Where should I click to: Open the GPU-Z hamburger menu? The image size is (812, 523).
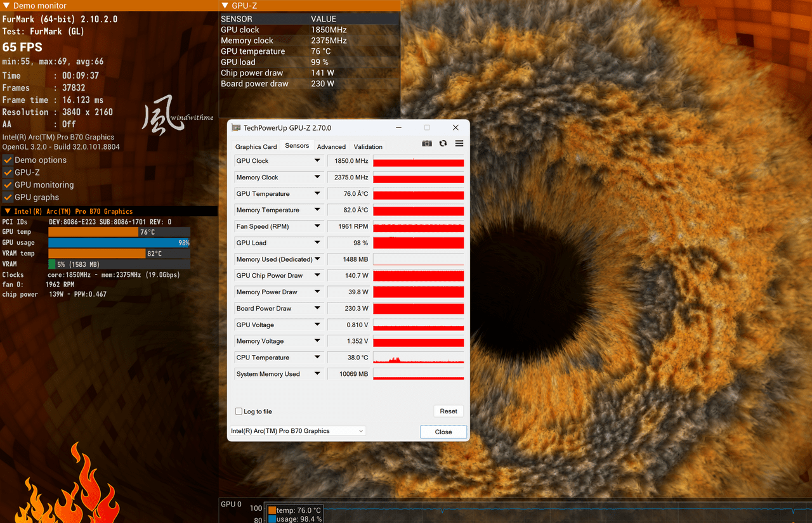point(459,144)
